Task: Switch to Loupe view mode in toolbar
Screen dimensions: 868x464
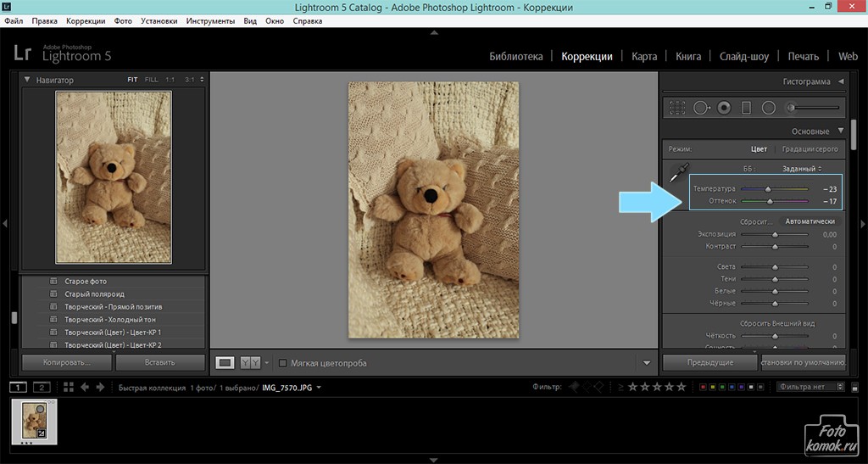Action: 225,363
